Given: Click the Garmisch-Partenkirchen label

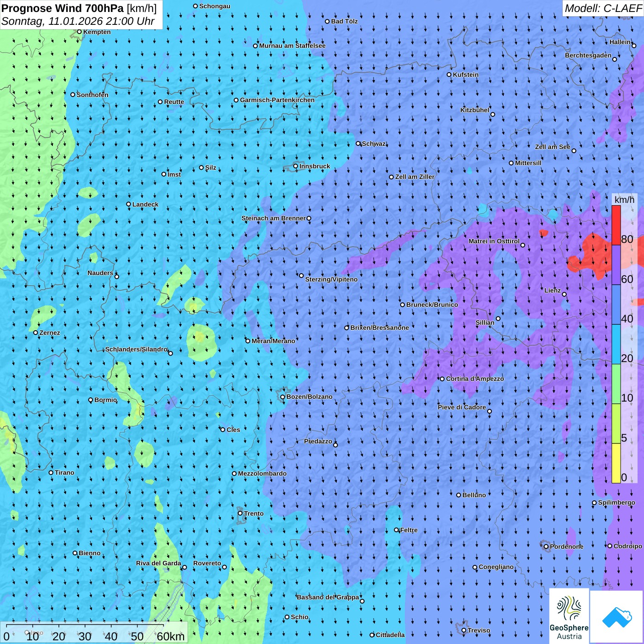Looking at the screenshot, I should click(x=277, y=100).
